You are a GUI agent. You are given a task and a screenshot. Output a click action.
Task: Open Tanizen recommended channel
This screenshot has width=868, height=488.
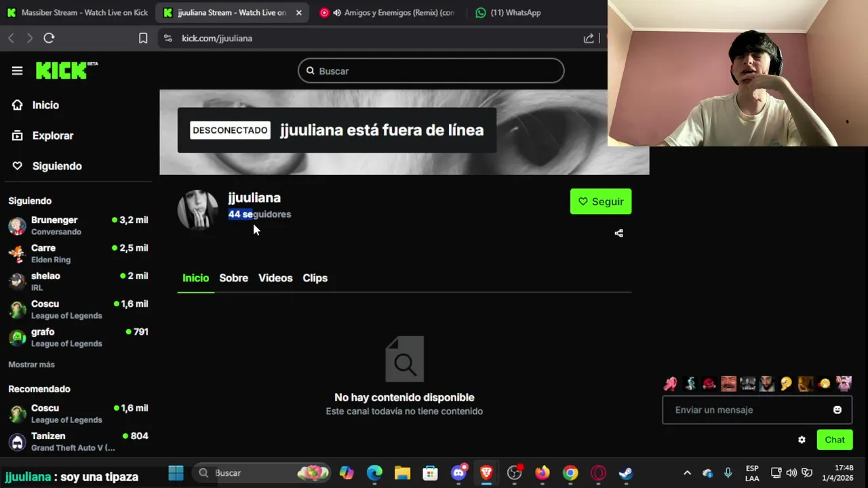78,441
